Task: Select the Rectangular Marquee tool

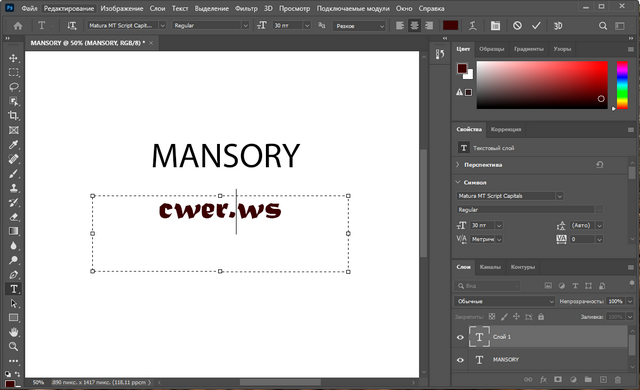Action: point(13,72)
